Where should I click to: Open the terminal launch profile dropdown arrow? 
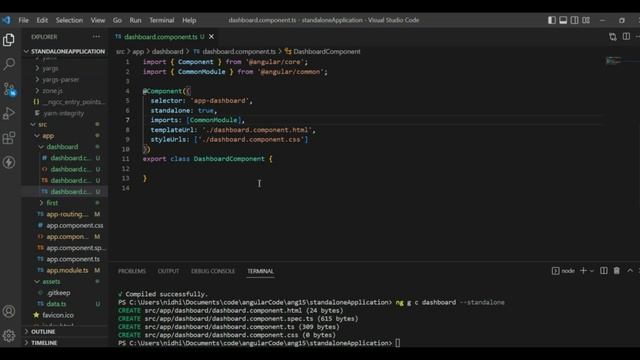pyautogui.click(x=591, y=271)
